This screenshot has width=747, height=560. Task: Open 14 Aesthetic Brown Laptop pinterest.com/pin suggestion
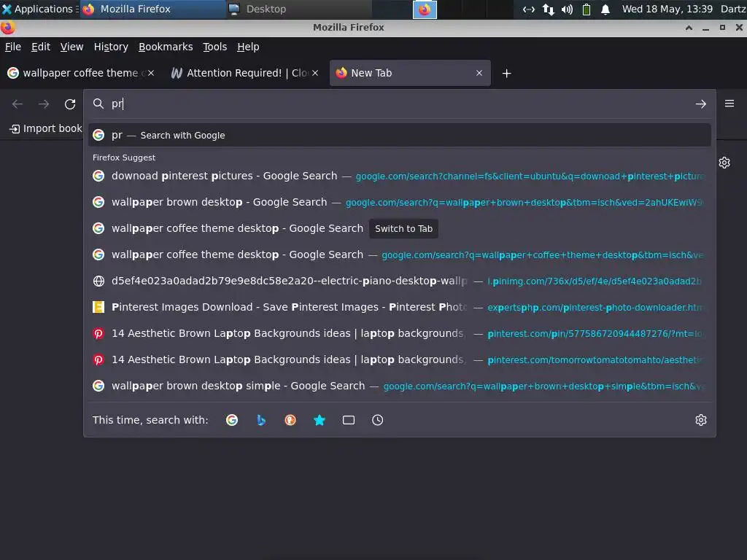pos(399,333)
